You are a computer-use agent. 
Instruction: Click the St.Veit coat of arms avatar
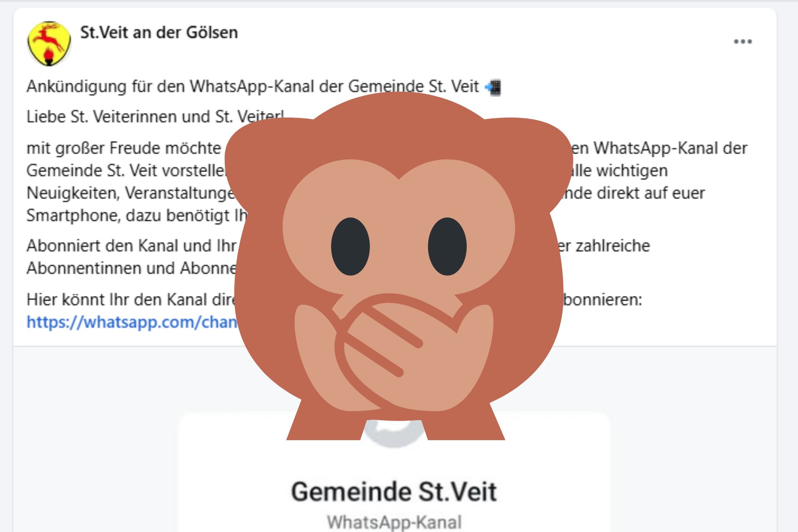49,44
